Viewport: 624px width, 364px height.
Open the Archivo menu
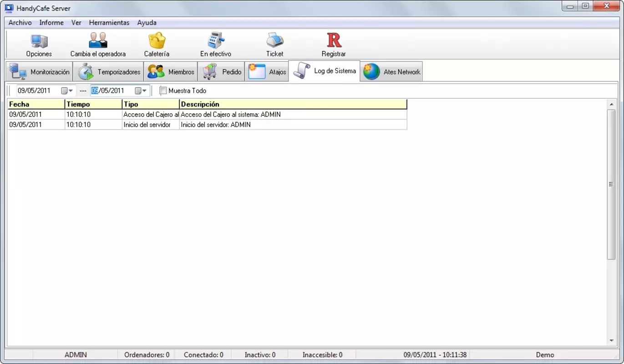(20, 22)
